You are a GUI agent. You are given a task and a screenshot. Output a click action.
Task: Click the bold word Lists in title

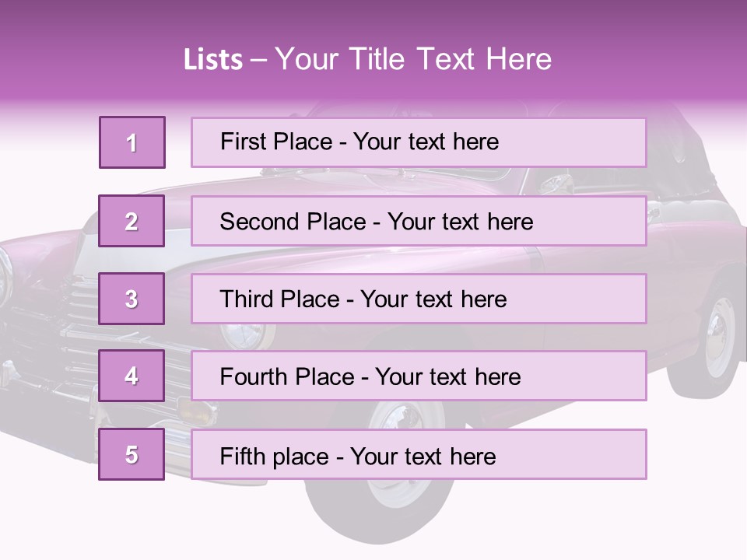(x=213, y=60)
